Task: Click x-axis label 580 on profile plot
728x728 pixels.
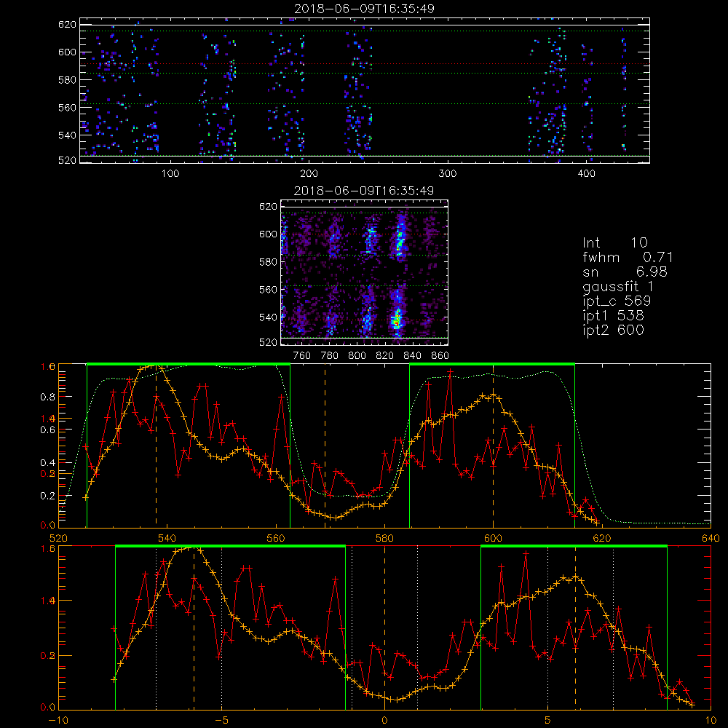Action: 384,539
